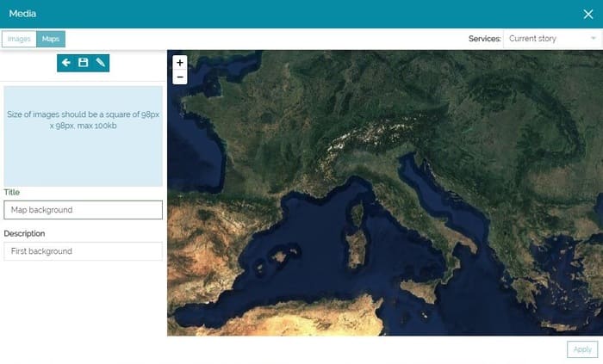The image size is (603, 364).
Task: Close the Media dialog
Action: (588, 14)
